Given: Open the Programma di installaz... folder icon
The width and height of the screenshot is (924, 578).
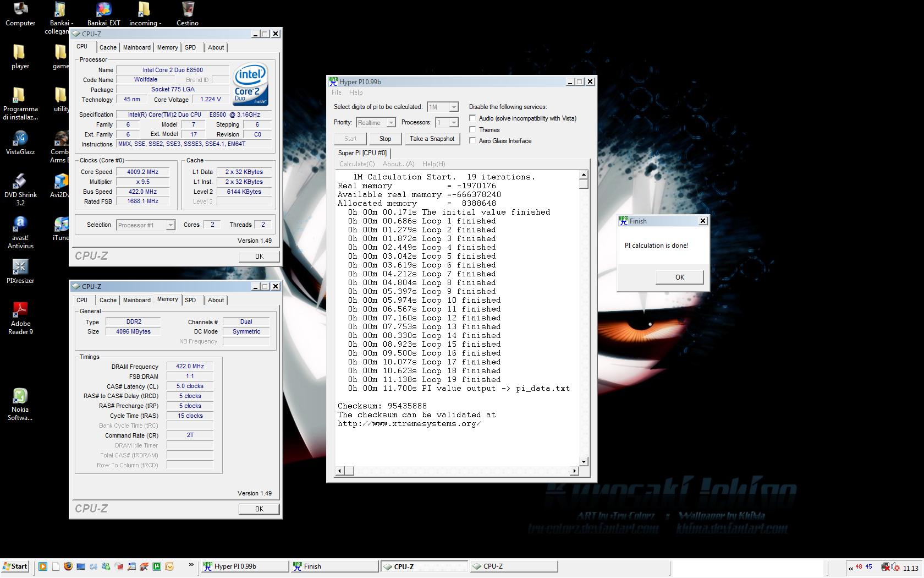Looking at the screenshot, I should (20, 103).
